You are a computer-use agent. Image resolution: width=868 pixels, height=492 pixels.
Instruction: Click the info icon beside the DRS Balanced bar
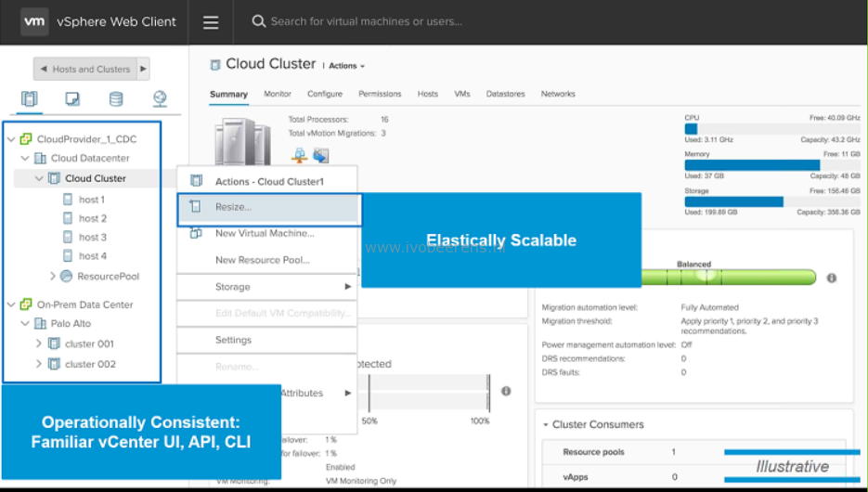[832, 278]
